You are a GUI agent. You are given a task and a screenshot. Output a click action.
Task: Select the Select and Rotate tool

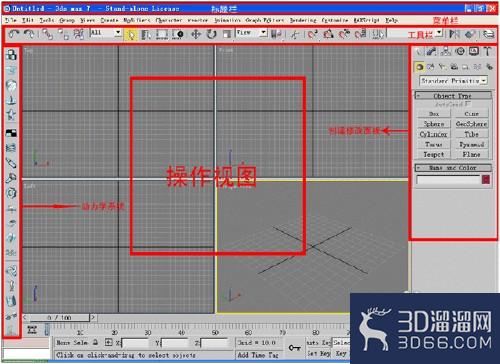tap(211, 35)
